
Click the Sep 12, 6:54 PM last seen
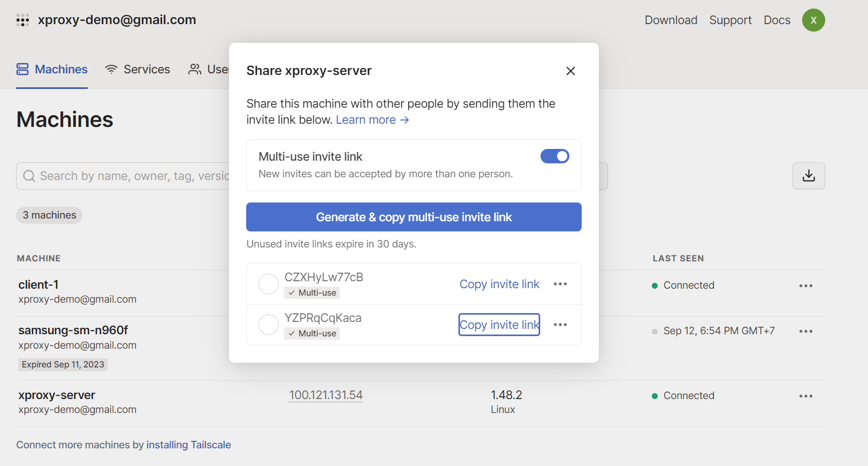[719, 330]
